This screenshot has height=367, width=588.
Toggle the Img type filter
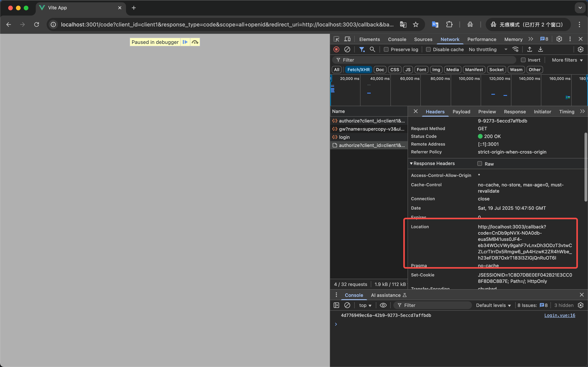pyautogui.click(x=436, y=70)
